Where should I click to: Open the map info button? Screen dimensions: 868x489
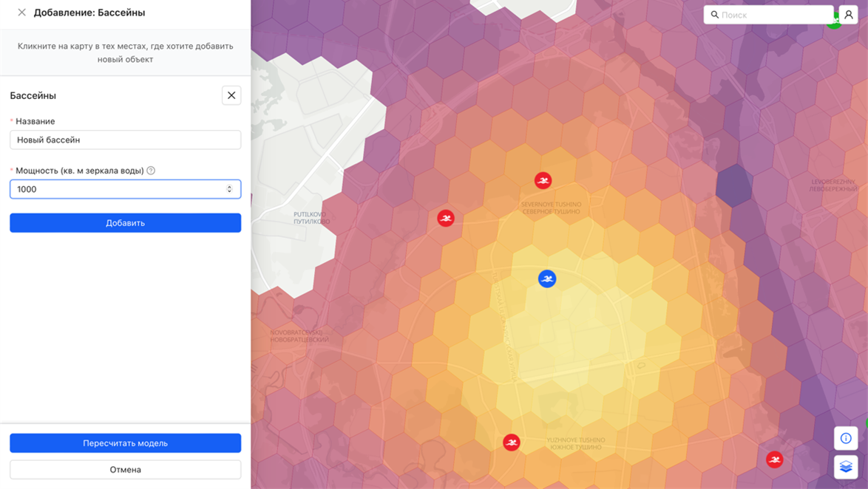click(x=846, y=438)
